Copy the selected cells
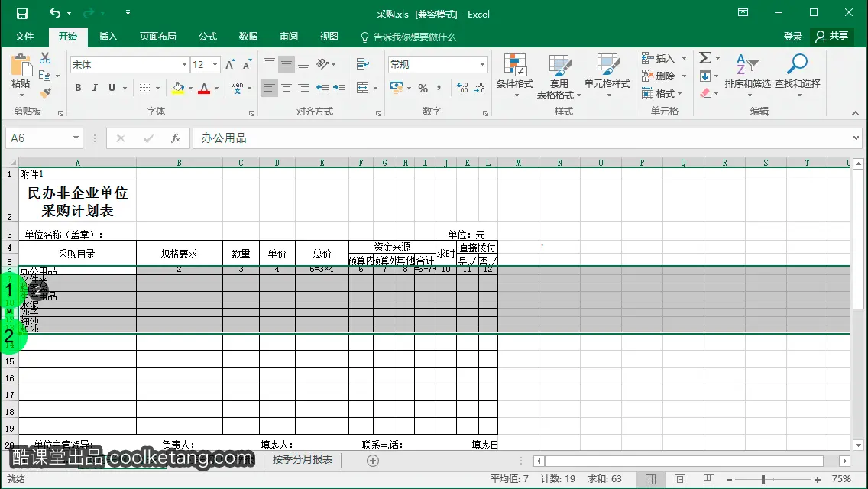868x489 pixels. [x=45, y=76]
